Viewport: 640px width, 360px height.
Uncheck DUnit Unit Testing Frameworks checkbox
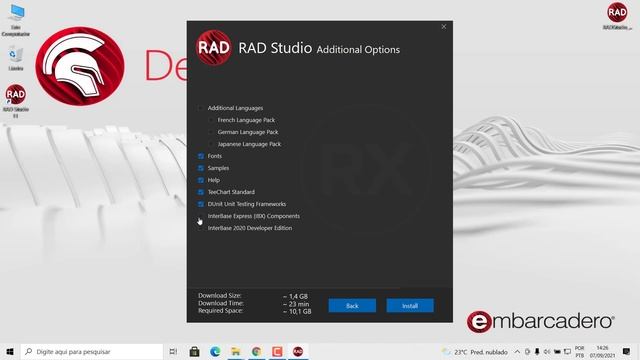click(200, 204)
